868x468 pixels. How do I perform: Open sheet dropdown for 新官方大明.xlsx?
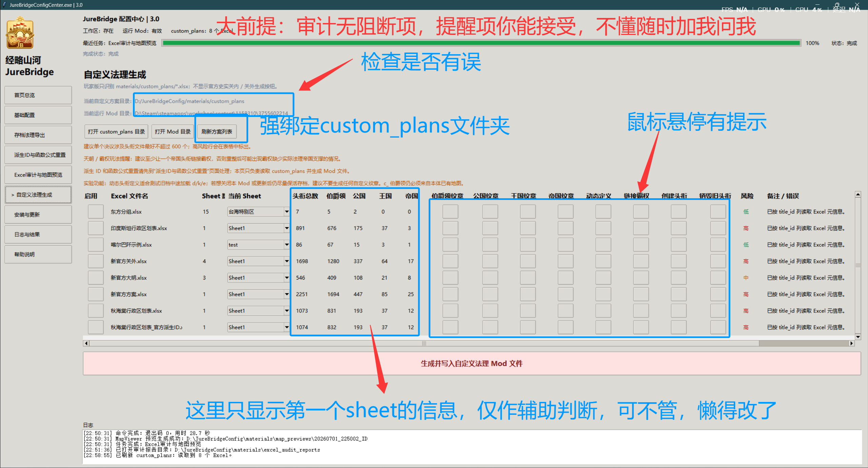click(x=287, y=278)
